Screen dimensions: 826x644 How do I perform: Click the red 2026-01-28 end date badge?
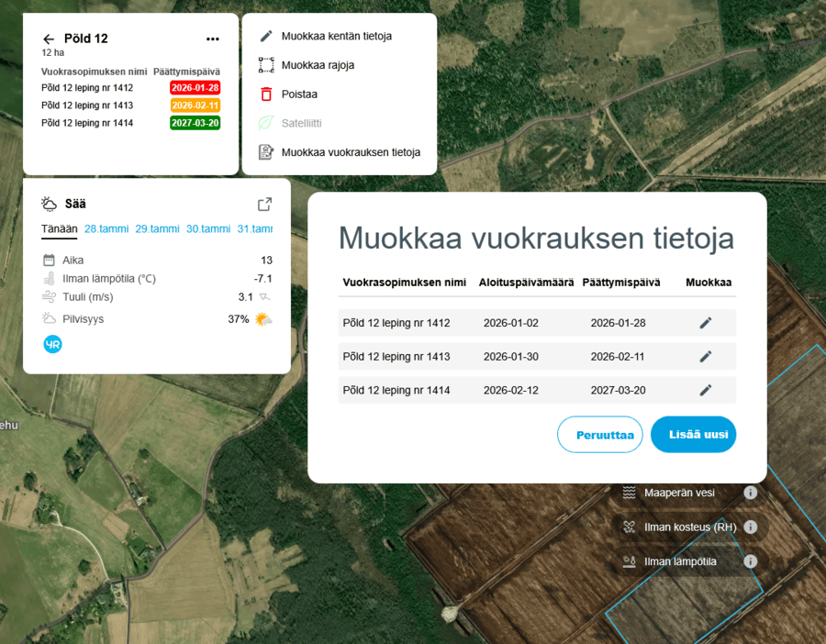(x=195, y=88)
